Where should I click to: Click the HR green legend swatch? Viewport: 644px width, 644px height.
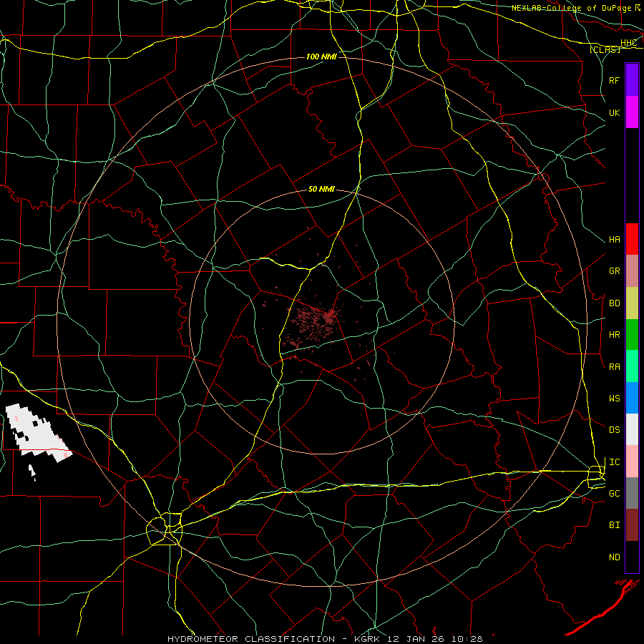[632, 335]
